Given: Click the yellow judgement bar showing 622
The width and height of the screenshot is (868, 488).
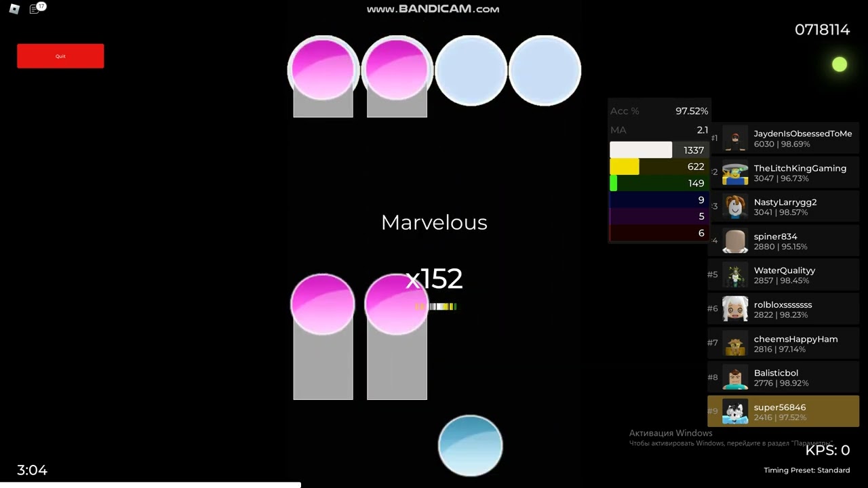Looking at the screenshot, I should pos(659,167).
